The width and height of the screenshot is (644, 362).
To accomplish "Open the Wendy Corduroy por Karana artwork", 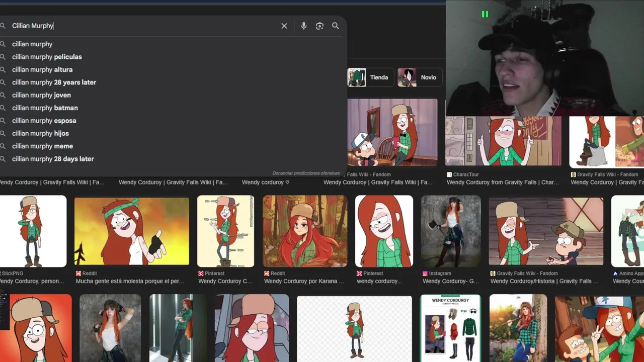I will point(305,231).
